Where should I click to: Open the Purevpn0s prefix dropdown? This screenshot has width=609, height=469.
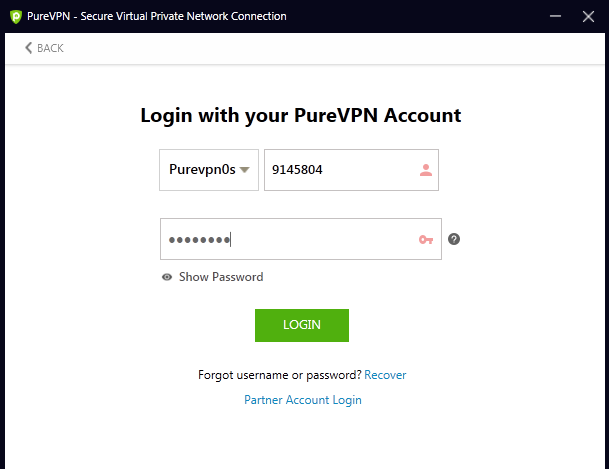pos(200,170)
